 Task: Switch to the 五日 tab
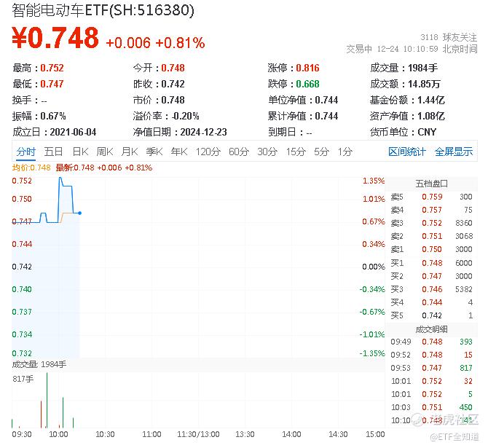click(53, 152)
